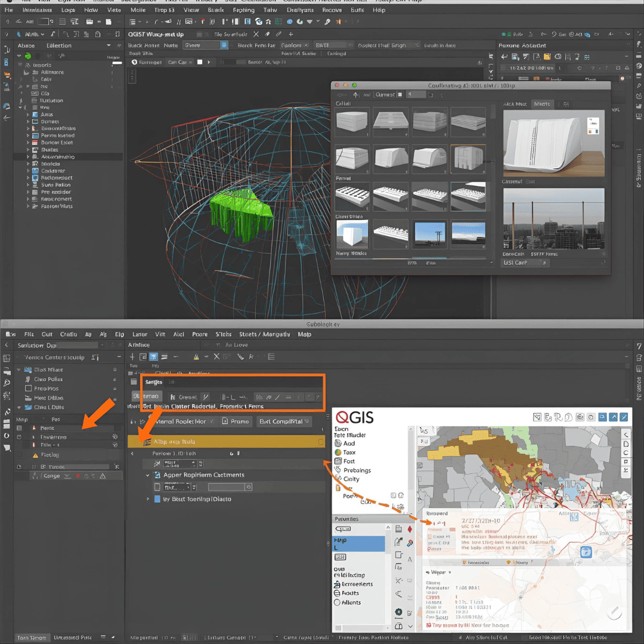Click the small square at the QGIS panel's bottom-left

point(338,628)
